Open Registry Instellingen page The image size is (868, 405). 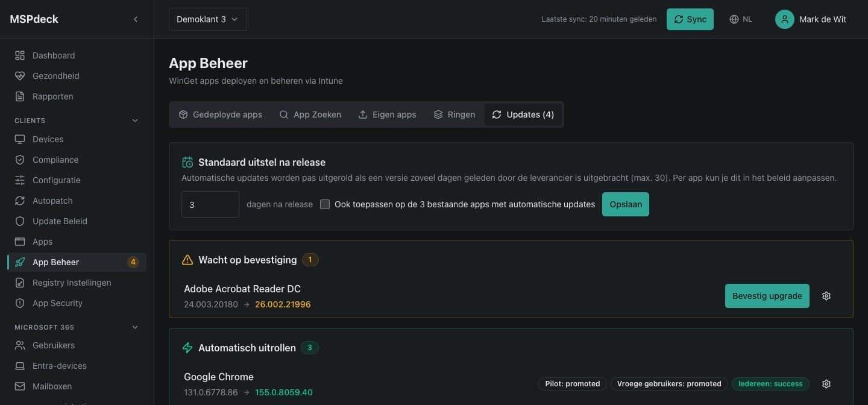(x=77, y=283)
